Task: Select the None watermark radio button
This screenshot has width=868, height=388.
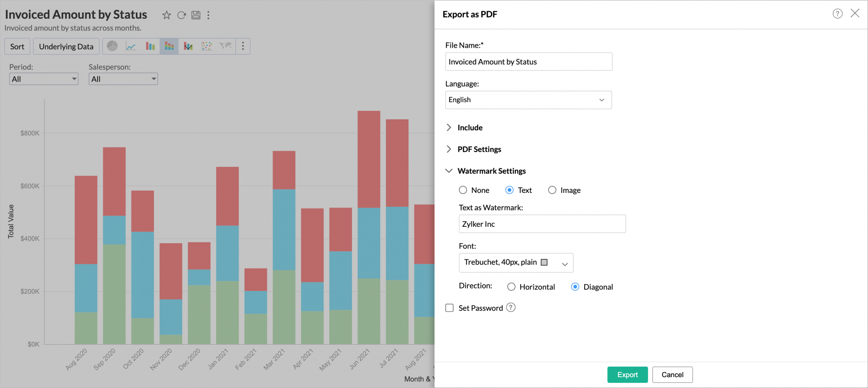Action: coord(463,190)
